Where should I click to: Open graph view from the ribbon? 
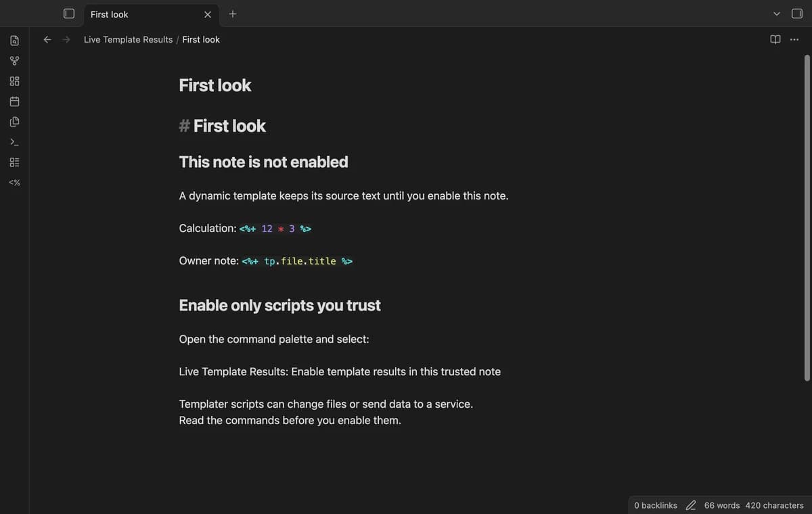point(14,61)
